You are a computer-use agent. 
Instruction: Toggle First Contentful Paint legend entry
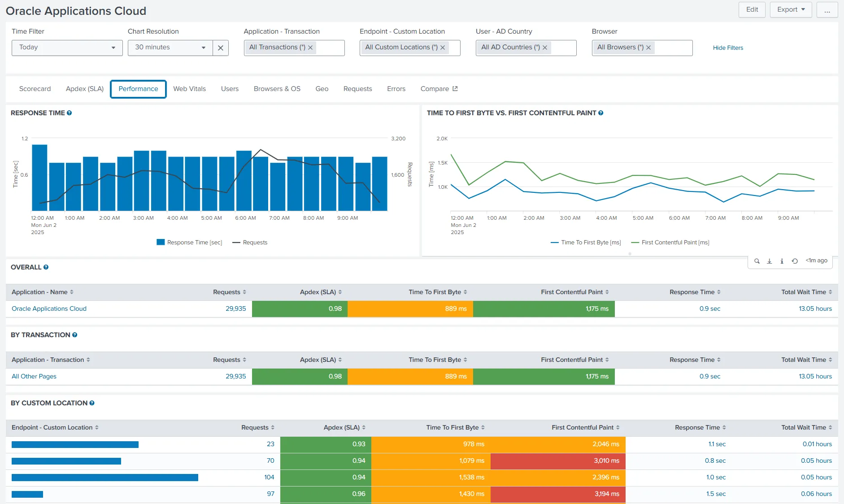tap(670, 243)
